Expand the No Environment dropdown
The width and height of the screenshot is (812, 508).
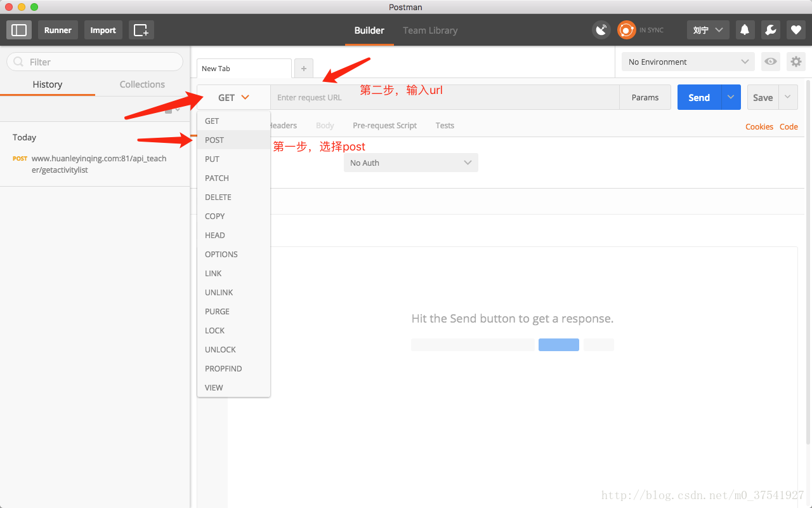pos(688,62)
